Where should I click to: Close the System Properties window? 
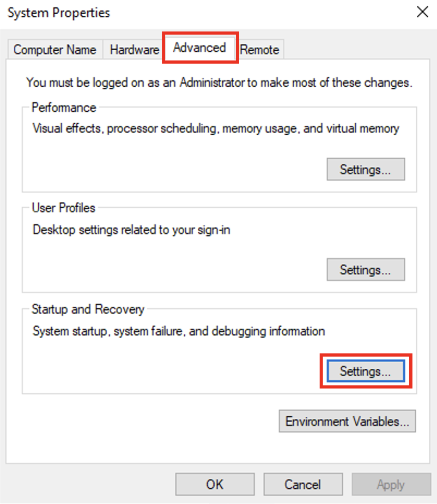pyautogui.click(x=422, y=12)
